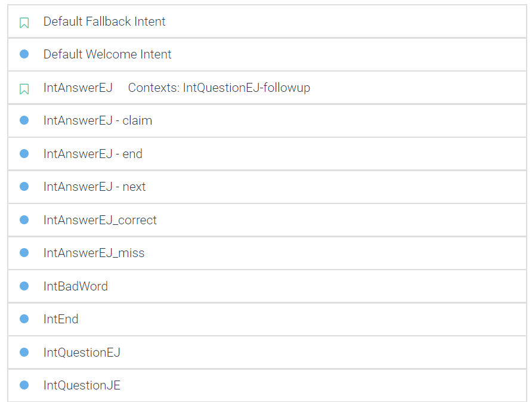This screenshot has width=532, height=402.
Task: Click the bookmark icon next to IntAnswerEJ
Action: tap(24, 89)
